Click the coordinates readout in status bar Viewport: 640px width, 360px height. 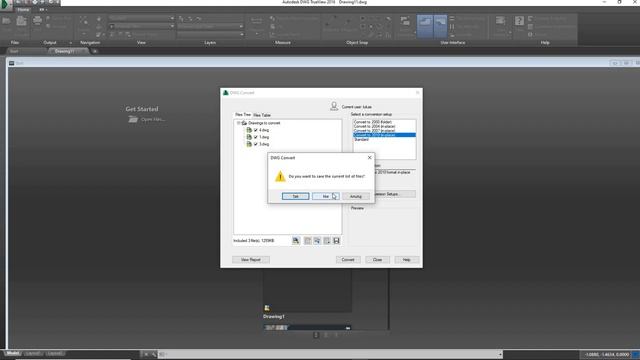tap(607, 354)
